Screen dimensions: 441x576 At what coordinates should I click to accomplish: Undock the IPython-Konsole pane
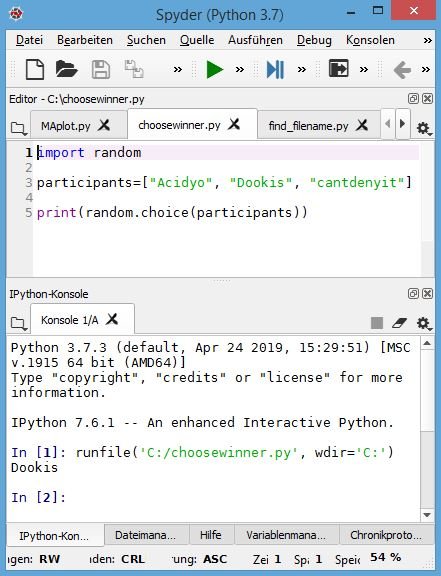tap(413, 293)
